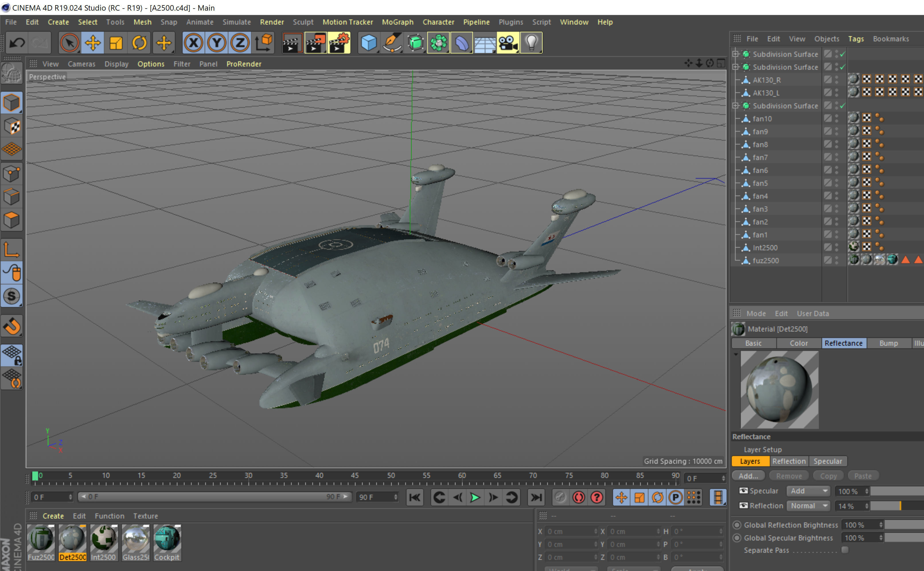The image size is (924, 571).
Task: Click Record Active Objects button
Action: point(578,497)
